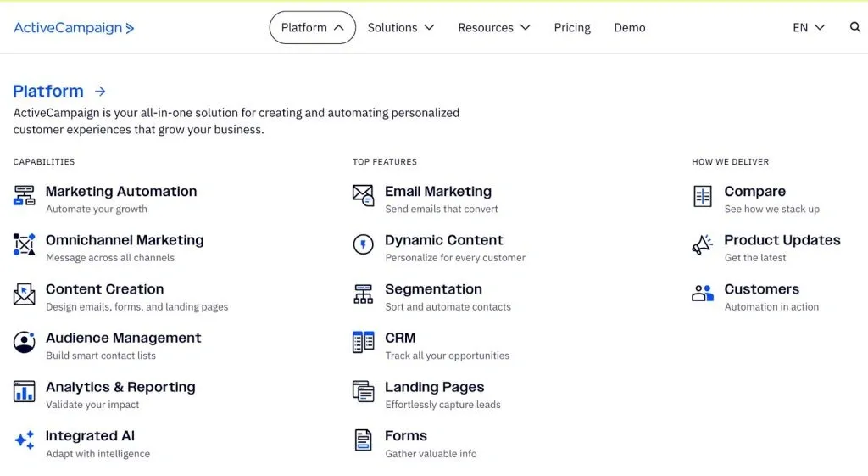Click the Segmentation hierarchy icon

[363, 294]
